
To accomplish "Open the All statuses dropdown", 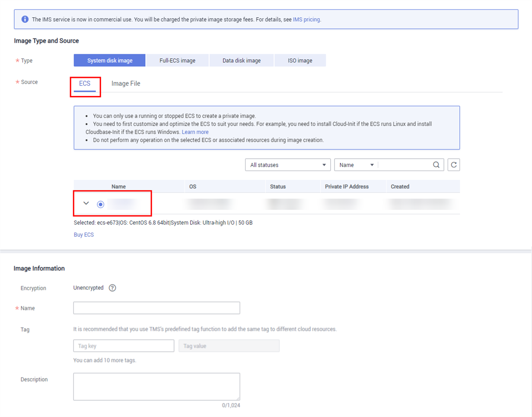I will pyautogui.click(x=288, y=165).
